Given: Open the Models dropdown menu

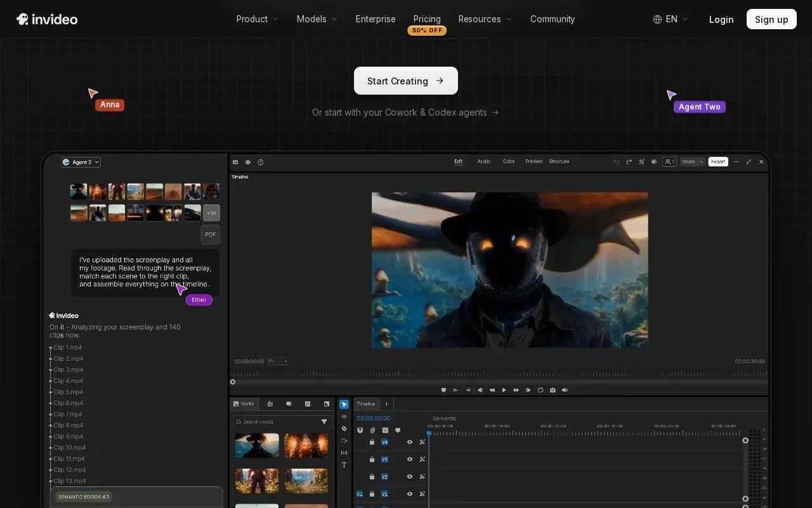Looking at the screenshot, I should tap(317, 19).
